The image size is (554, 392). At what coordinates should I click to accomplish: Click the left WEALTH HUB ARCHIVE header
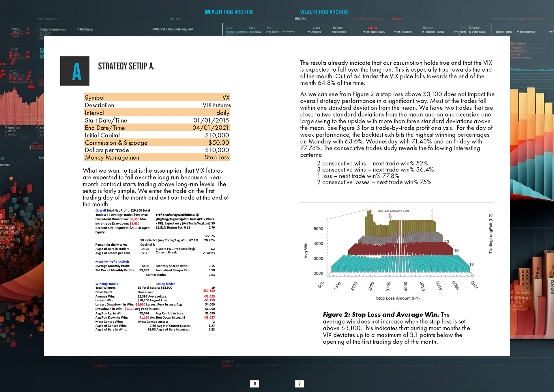pyautogui.click(x=229, y=12)
